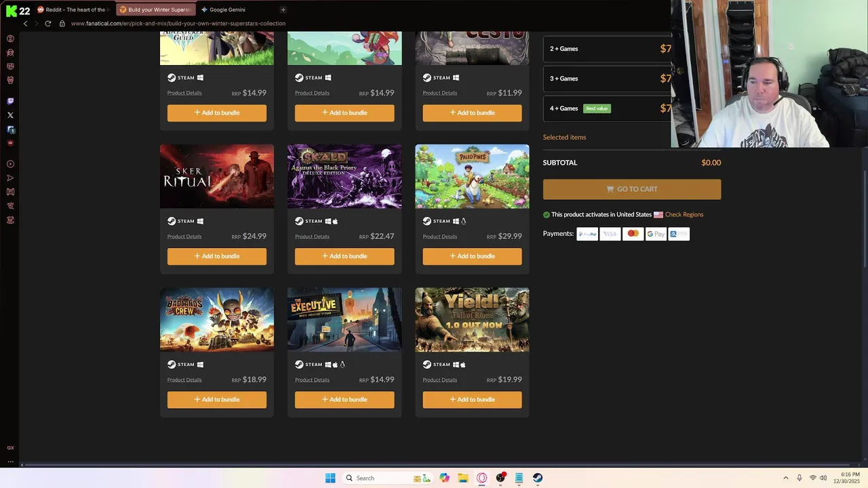Viewport: 868px width, 488px height.
Task: Open Product Details for Paleo Pines
Action: [x=440, y=237]
